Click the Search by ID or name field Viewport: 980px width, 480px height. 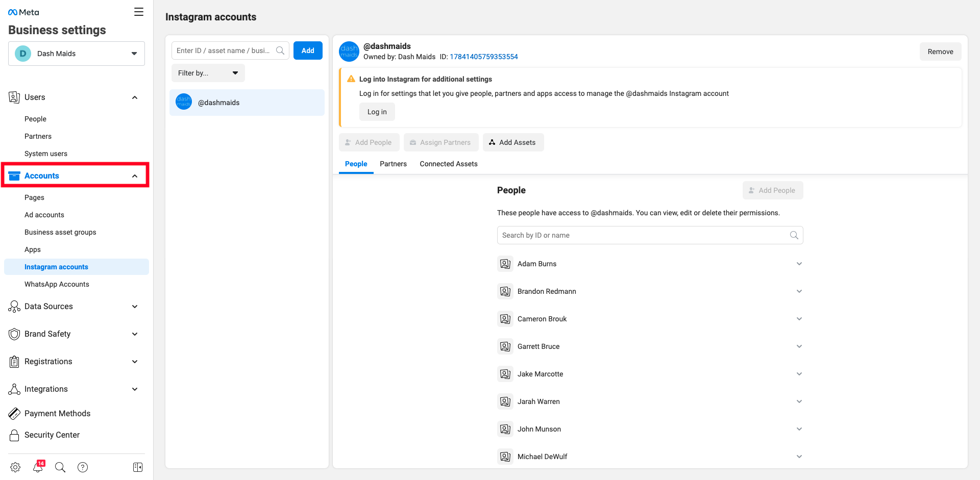[x=643, y=235]
